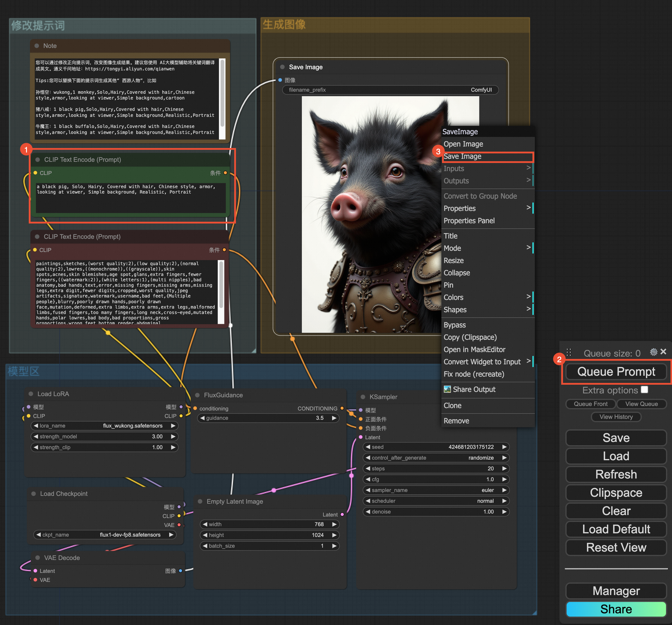Screen dimensions: 672x625
Task: Collapse the Save Image node via its dot
Action: (x=282, y=67)
